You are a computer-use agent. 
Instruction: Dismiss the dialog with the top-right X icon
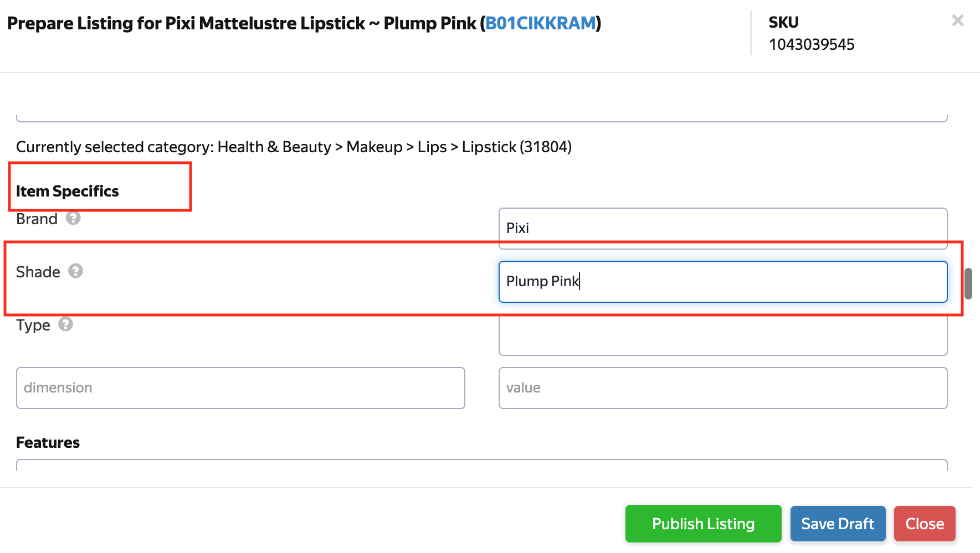pos(958,20)
